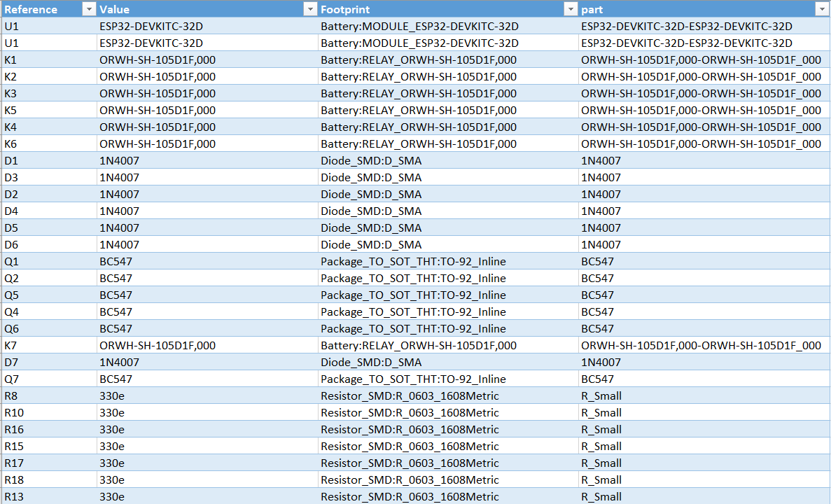Select the R16 reference cell
This screenshot has width=831, height=504.
tap(49, 430)
